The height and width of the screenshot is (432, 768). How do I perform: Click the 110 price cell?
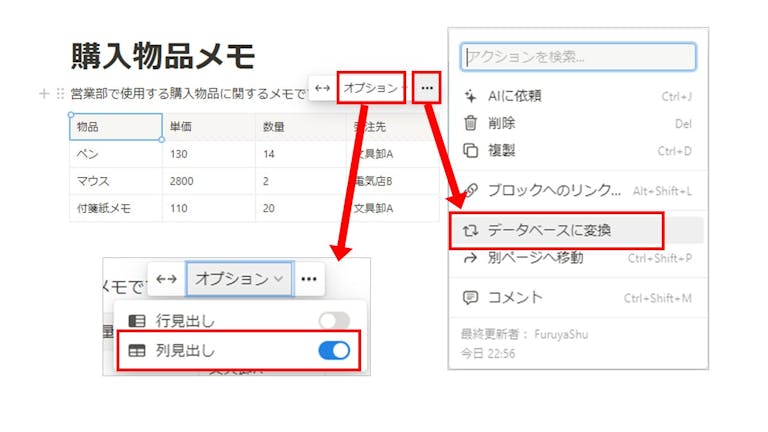point(209,208)
